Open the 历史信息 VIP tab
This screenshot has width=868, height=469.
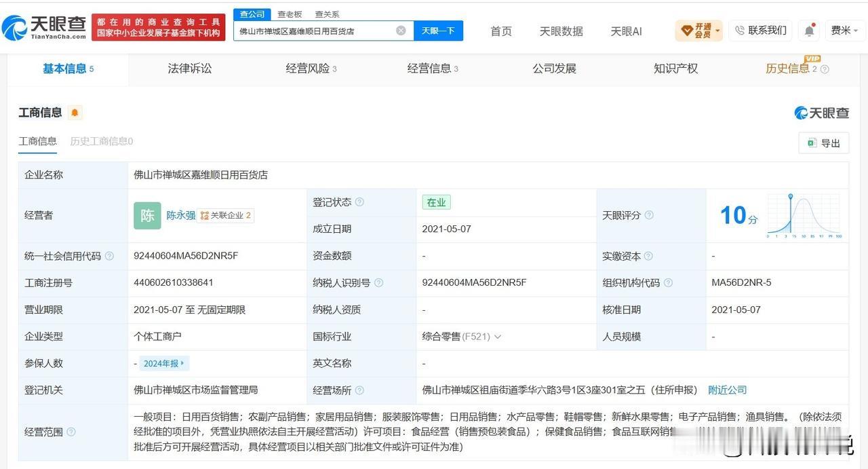click(x=792, y=69)
